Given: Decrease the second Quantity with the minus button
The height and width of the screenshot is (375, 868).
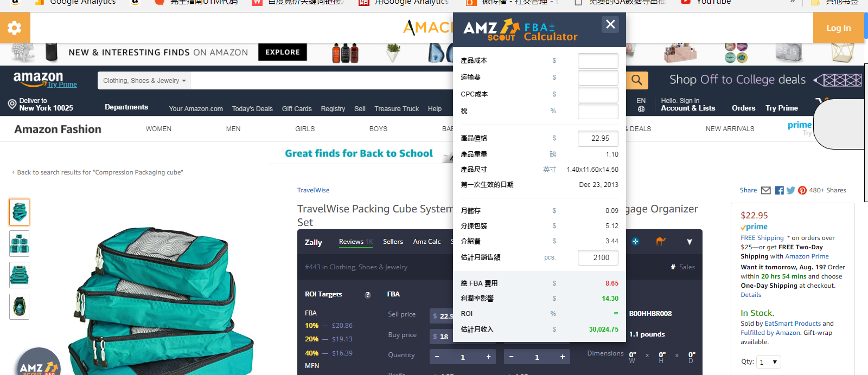Looking at the screenshot, I should (511, 357).
